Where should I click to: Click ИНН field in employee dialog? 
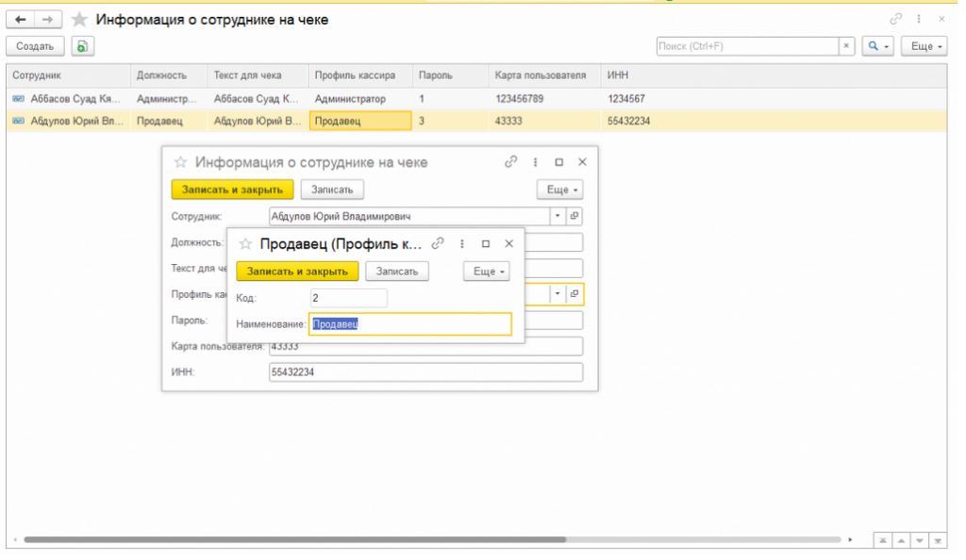[x=425, y=373]
